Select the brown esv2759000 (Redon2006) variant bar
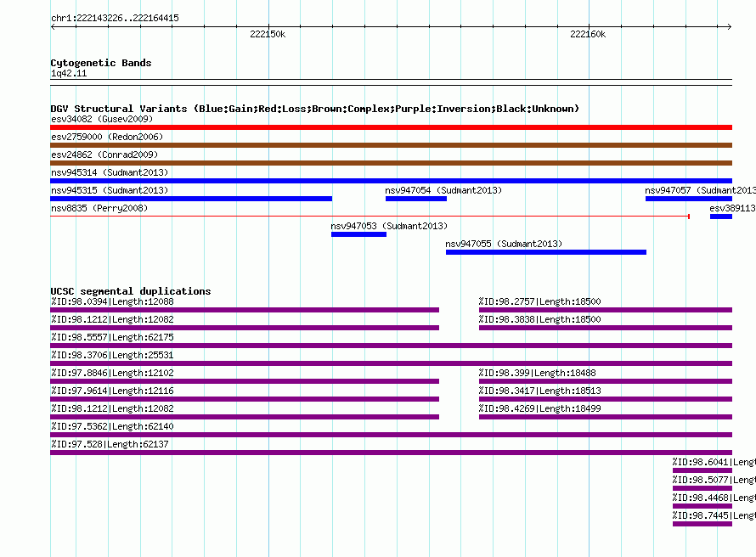The image size is (756, 557). click(x=391, y=145)
